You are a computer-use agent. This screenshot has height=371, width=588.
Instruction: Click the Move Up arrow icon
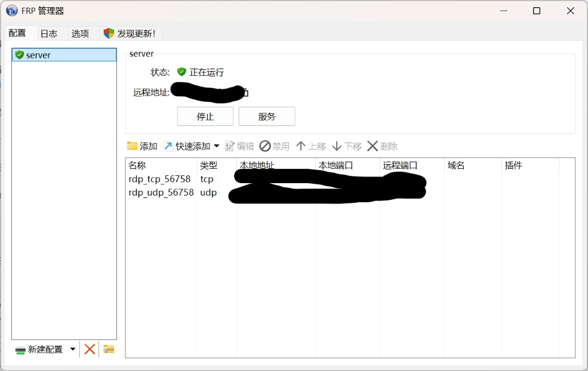coord(301,146)
